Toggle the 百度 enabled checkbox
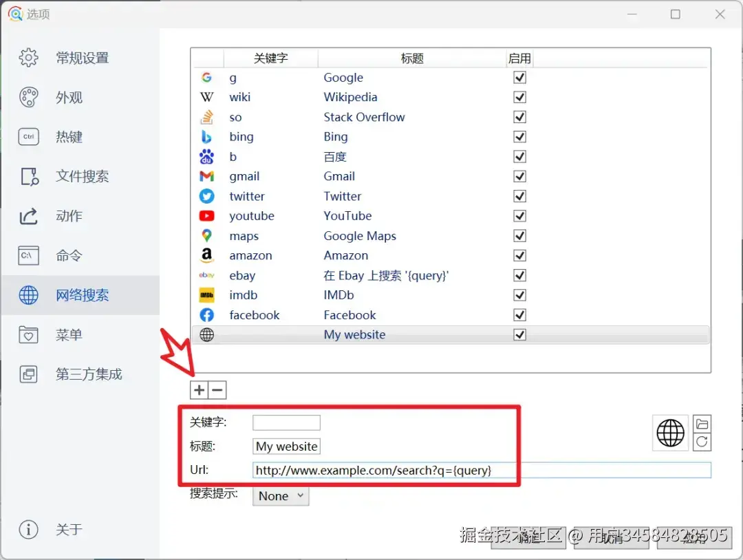The image size is (743, 560). 520,156
